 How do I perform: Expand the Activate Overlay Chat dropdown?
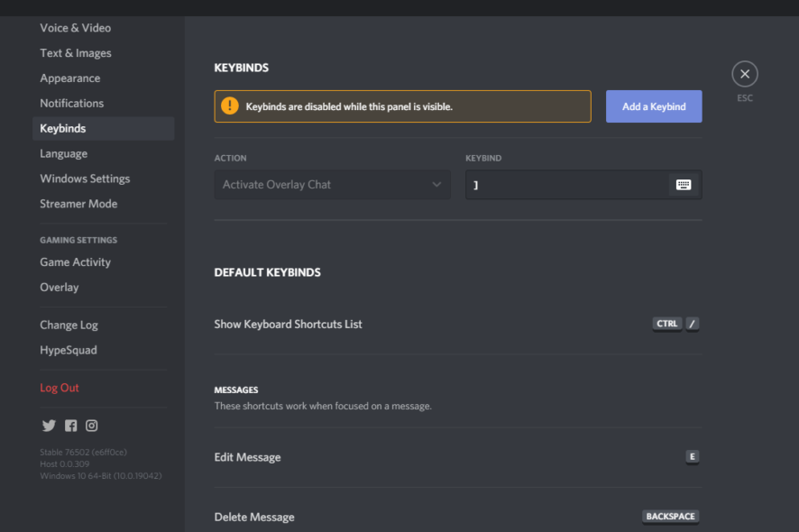332,185
